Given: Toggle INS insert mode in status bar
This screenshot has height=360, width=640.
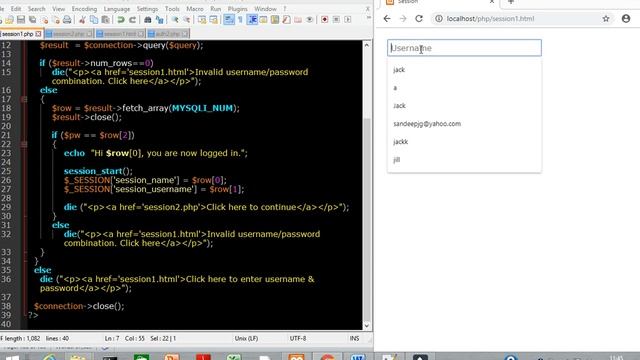Looking at the screenshot, I should pos(354,338).
